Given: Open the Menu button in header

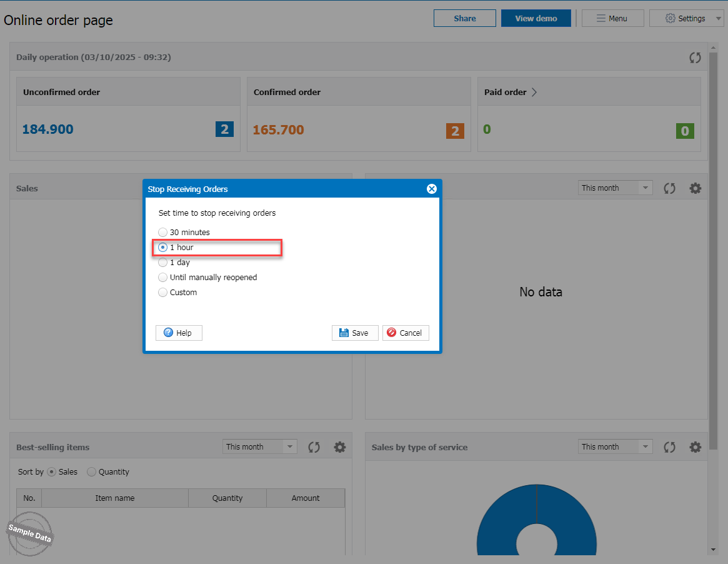Looking at the screenshot, I should (612, 19).
